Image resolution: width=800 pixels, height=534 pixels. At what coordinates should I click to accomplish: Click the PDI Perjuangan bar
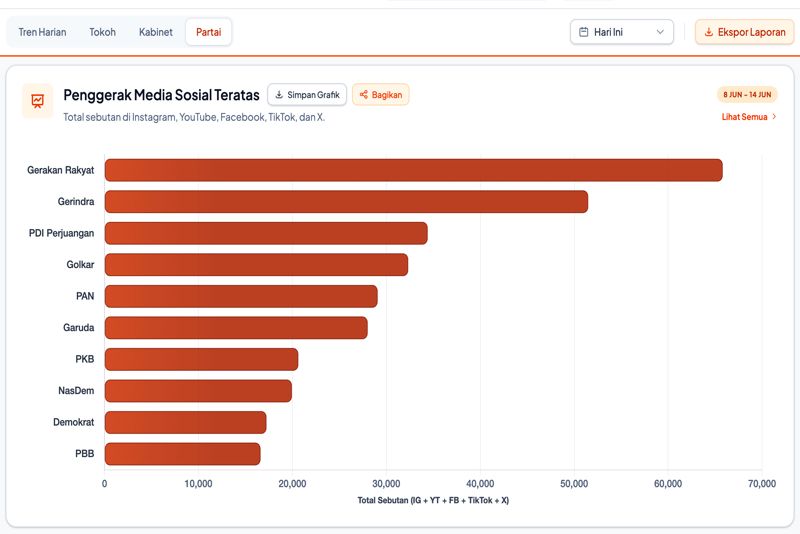pyautogui.click(x=266, y=234)
